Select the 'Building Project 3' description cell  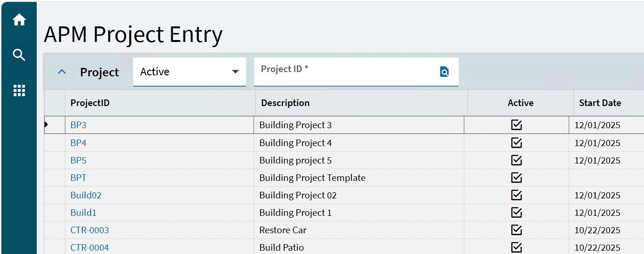click(359, 125)
